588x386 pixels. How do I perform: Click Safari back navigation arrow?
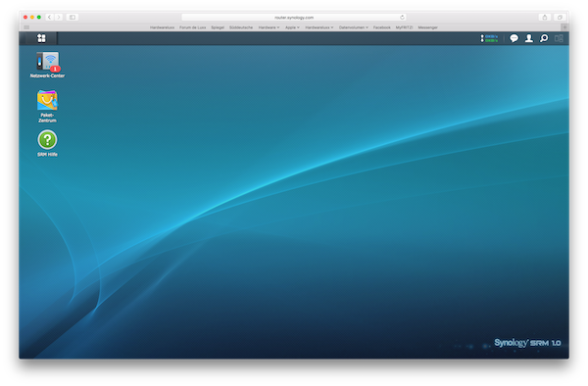click(50, 18)
